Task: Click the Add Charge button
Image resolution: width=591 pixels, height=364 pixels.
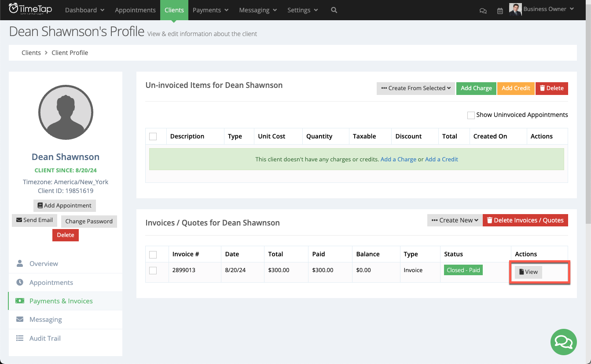Action: [476, 88]
